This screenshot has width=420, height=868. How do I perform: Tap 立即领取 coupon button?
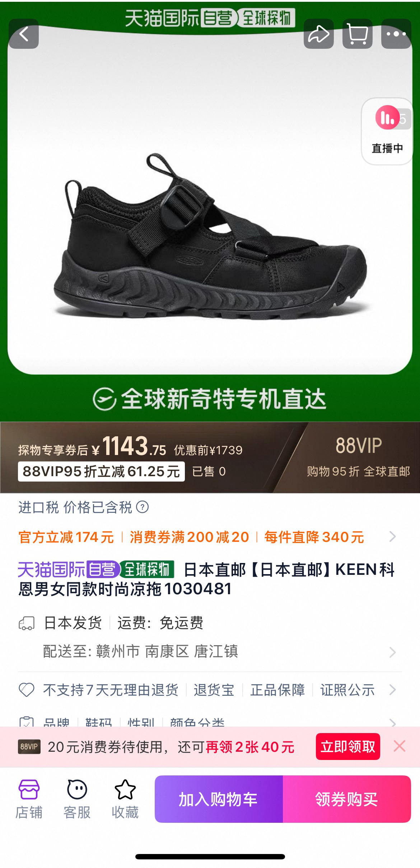point(348,747)
